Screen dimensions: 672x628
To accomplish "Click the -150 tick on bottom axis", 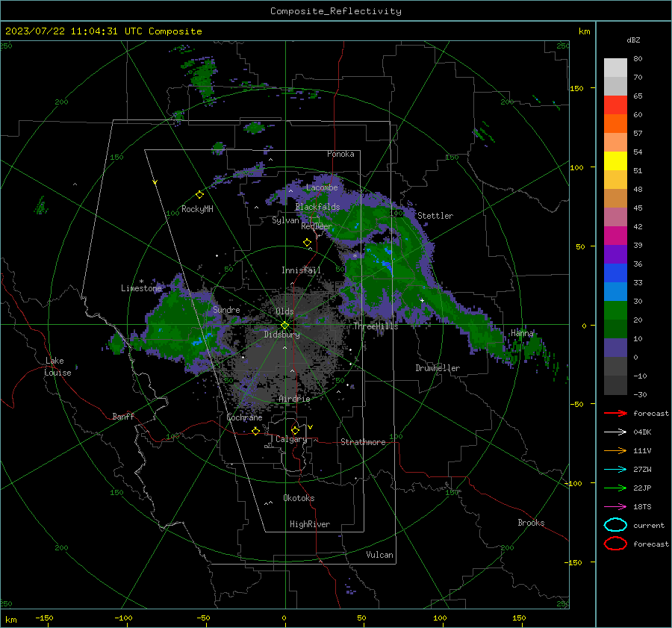I will (x=44, y=618).
